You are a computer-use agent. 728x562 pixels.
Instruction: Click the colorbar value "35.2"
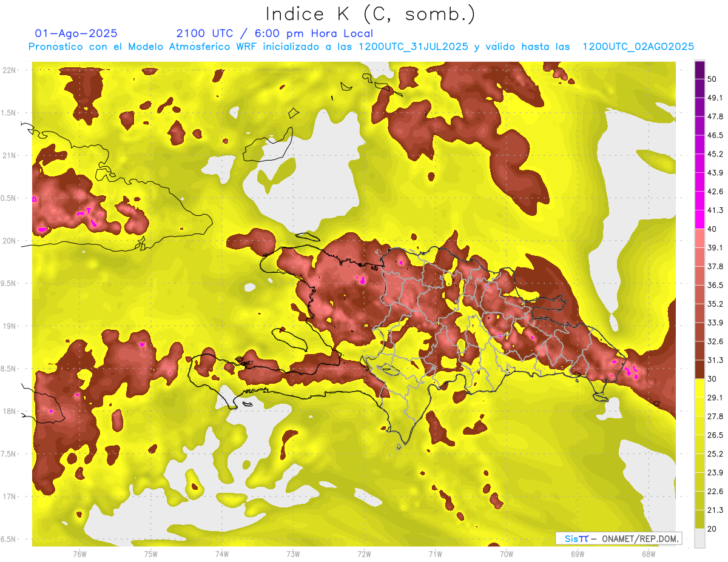click(x=715, y=304)
